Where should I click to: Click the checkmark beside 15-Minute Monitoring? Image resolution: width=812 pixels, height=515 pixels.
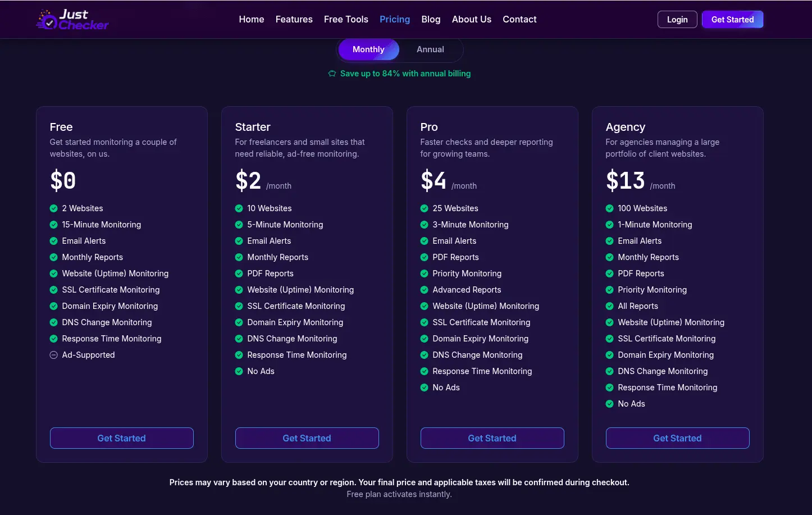point(54,225)
